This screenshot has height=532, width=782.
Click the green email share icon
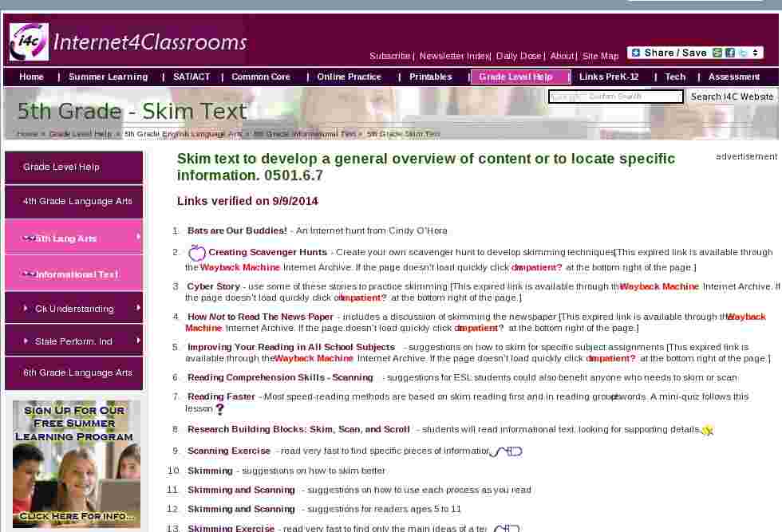[717, 53]
